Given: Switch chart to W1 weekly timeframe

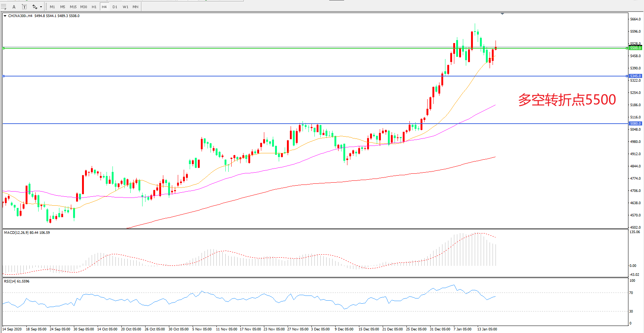Looking at the screenshot, I should 125,7.
